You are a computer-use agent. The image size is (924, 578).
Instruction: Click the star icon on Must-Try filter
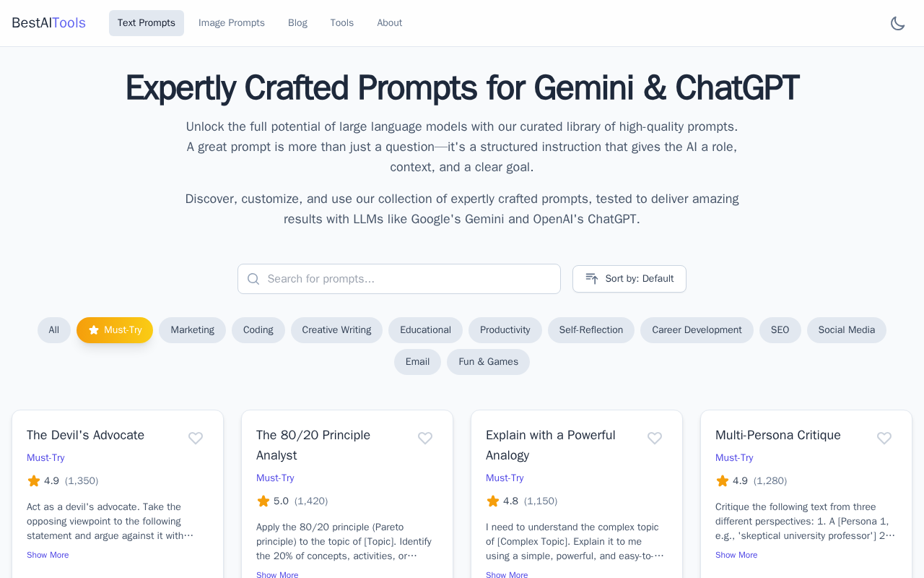[94, 330]
